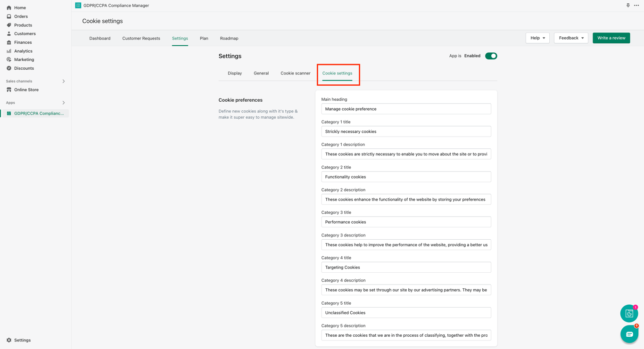Open the Feedback dropdown menu
This screenshot has width=644, height=349.
571,38
